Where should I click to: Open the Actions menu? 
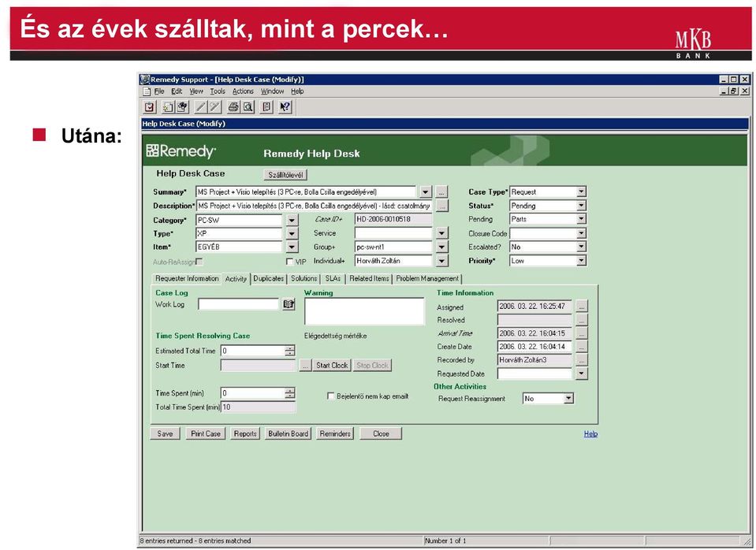243,91
